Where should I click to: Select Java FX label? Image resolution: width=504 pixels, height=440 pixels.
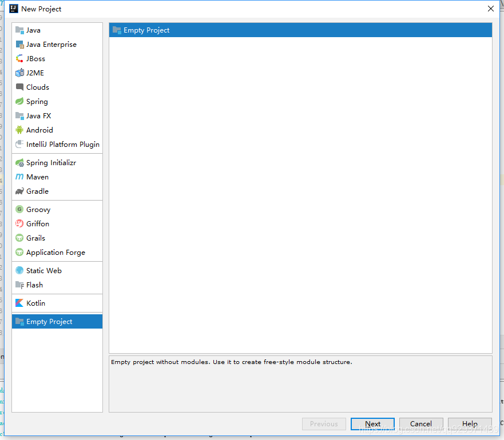pos(38,115)
